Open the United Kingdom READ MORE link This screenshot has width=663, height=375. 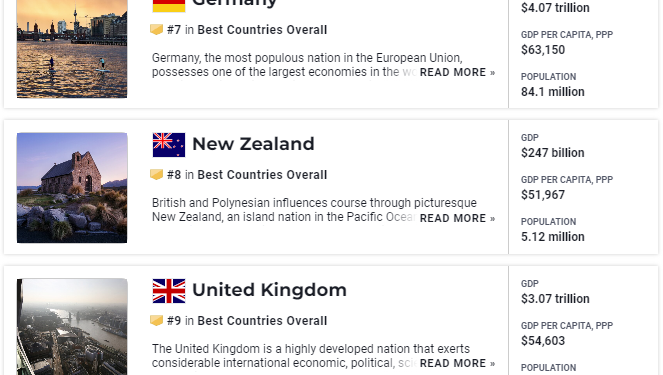(x=457, y=363)
